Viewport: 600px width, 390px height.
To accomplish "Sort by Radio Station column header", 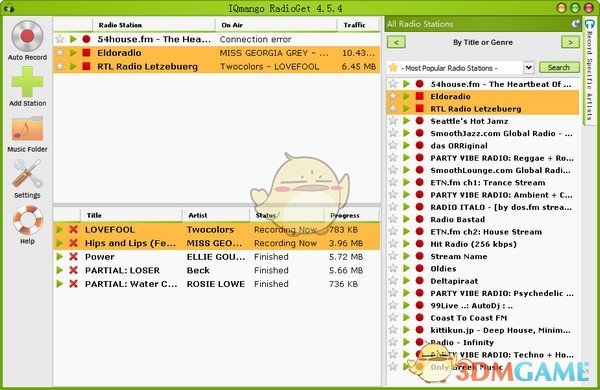I will point(153,25).
